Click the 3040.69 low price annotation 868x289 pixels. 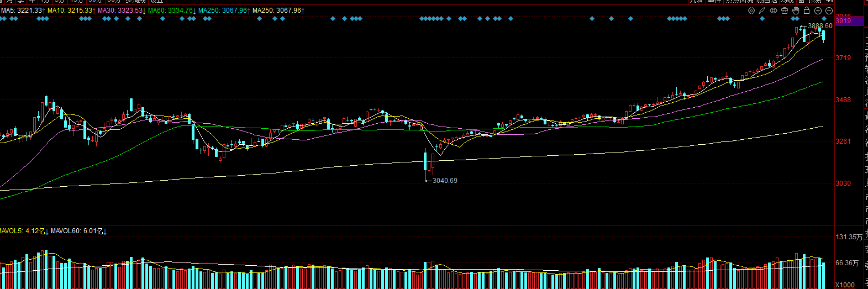pos(445,181)
